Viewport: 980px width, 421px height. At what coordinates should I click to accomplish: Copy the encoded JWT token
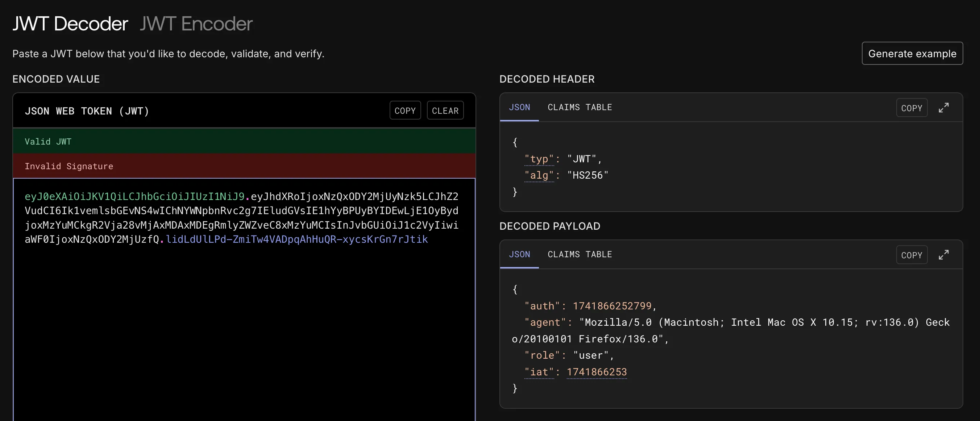pyautogui.click(x=405, y=111)
